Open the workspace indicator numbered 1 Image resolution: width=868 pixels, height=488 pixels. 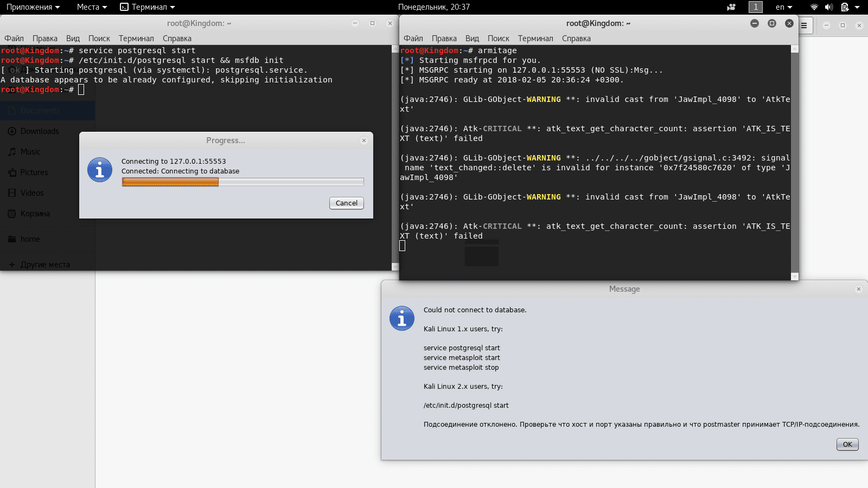(756, 7)
